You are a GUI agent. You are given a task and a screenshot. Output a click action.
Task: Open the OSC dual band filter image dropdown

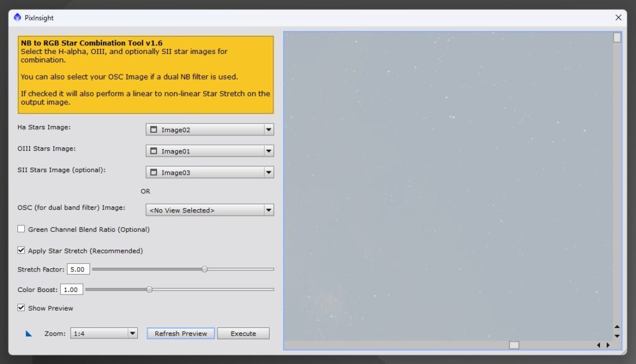269,209
